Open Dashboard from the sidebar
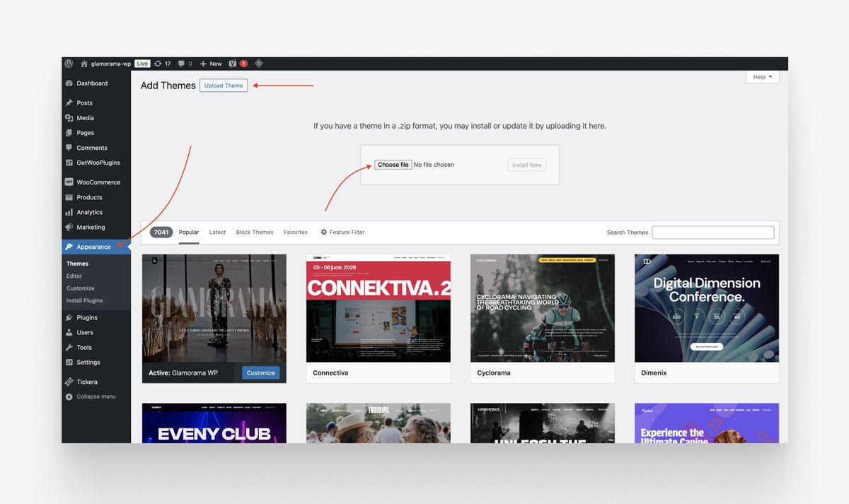Image resolution: width=849 pixels, height=504 pixels. pyautogui.click(x=92, y=83)
